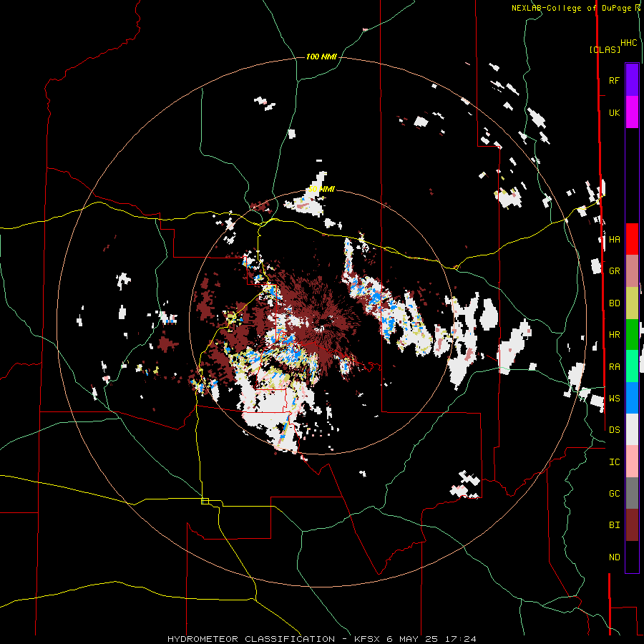644x644 pixels.
Task: Click the GR legend label
Action: pos(615,271)
